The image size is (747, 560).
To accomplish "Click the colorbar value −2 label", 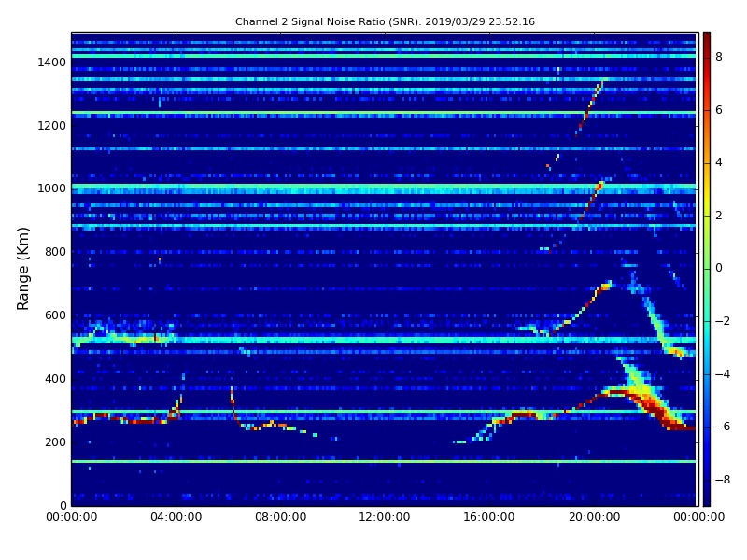I will (722, 321).
